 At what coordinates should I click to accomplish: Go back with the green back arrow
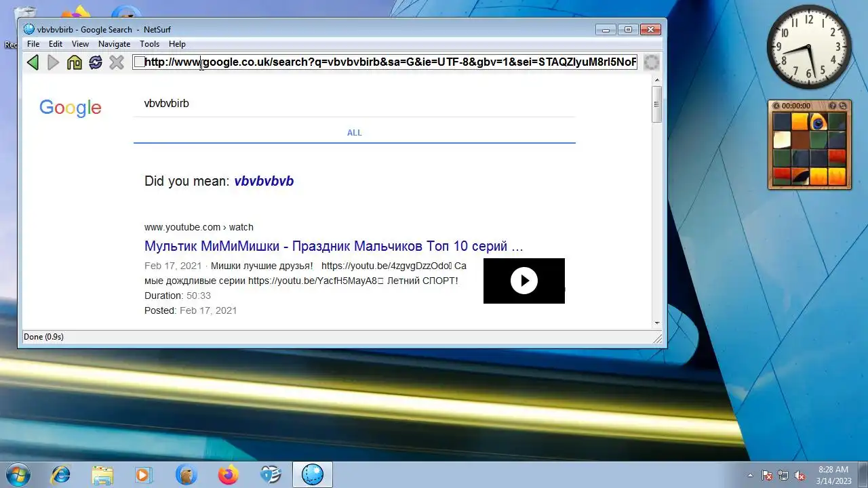(33, 62)
